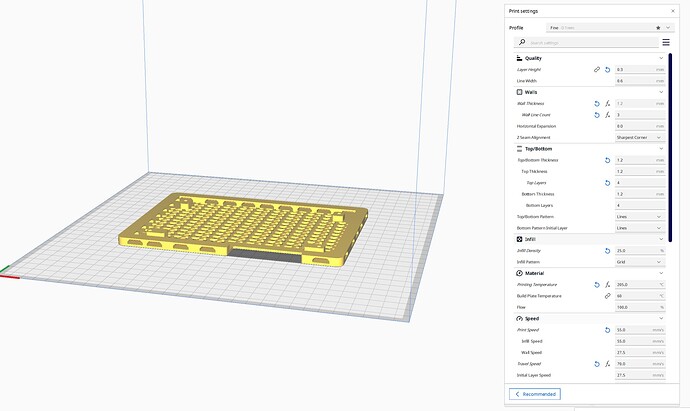The height and width of the screenshot is (411, 690).
Task: Open the Z Seam Alignment dropdown
Action: [x=639, y=137]
